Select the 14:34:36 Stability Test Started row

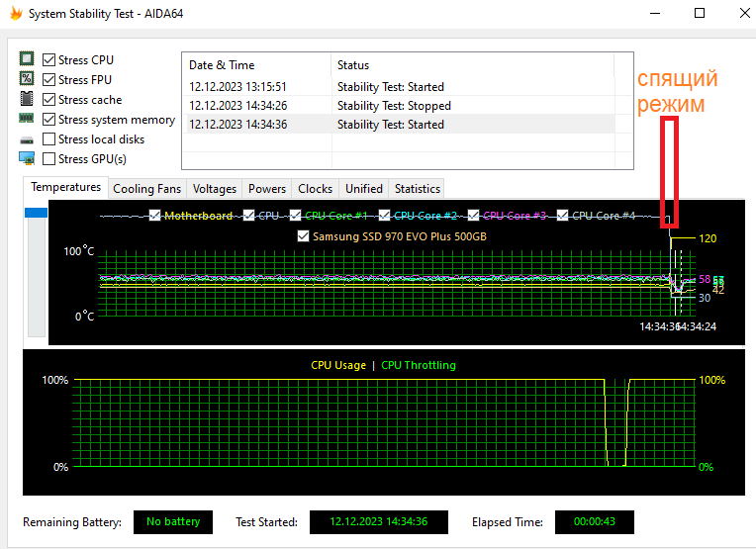399,125
